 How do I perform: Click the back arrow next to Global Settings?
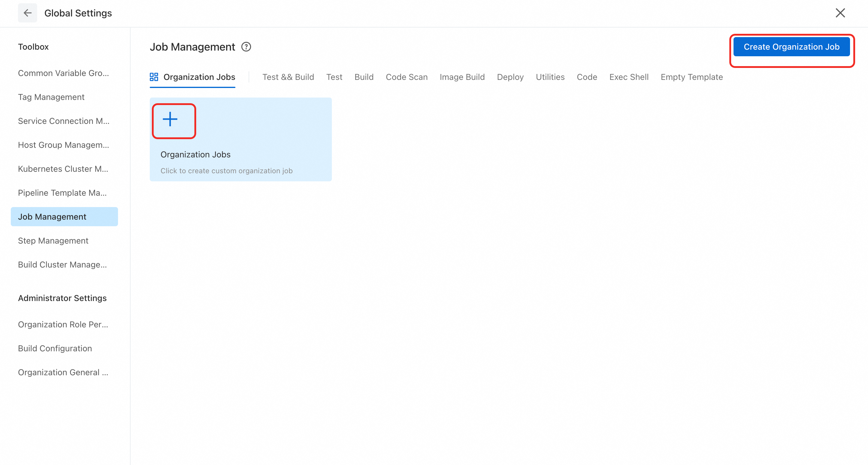tap(27, 13)
